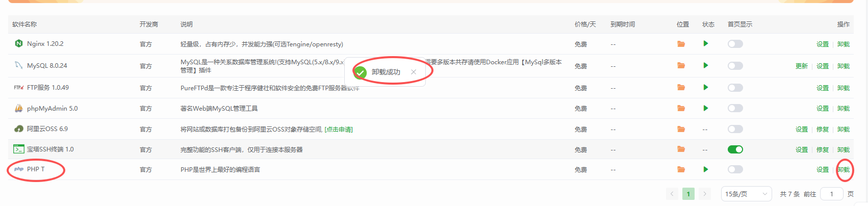Open the FTP service folder icon

click(681, 88)
